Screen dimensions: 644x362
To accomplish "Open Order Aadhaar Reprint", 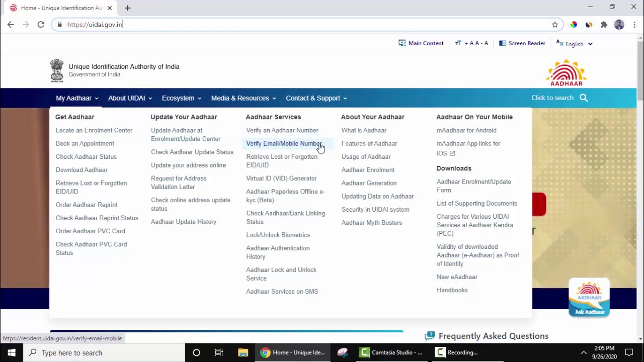I will 87,205.
